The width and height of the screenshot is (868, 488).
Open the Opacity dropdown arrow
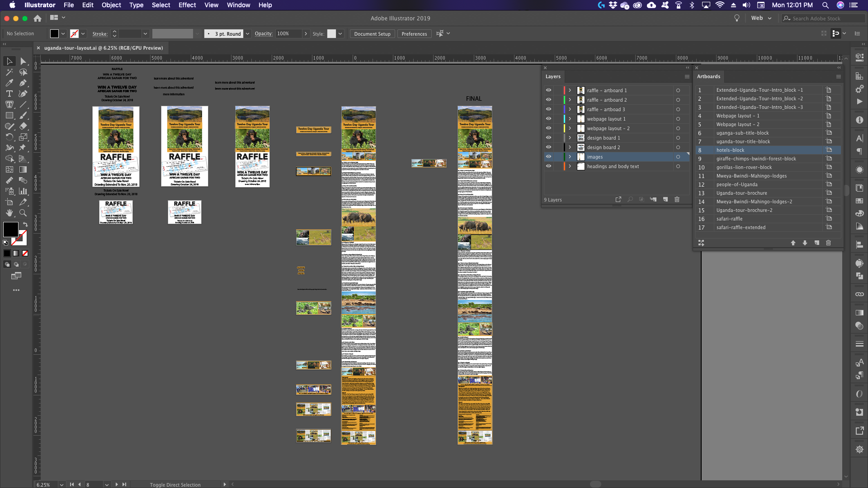306,33
